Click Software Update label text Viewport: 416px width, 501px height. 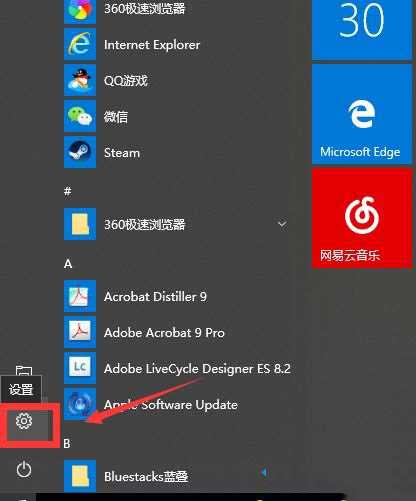189,405
